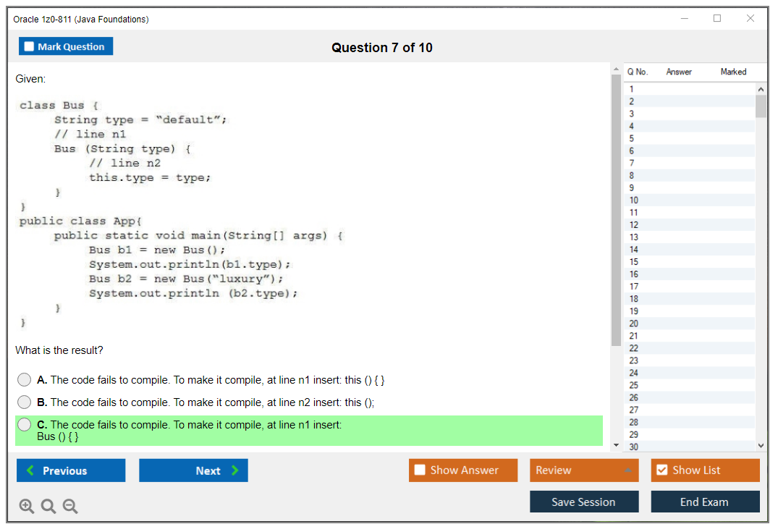Enable the Show Answer checkbox
Viewport: 778px width, 532px height.
click(x=420, y=470)
